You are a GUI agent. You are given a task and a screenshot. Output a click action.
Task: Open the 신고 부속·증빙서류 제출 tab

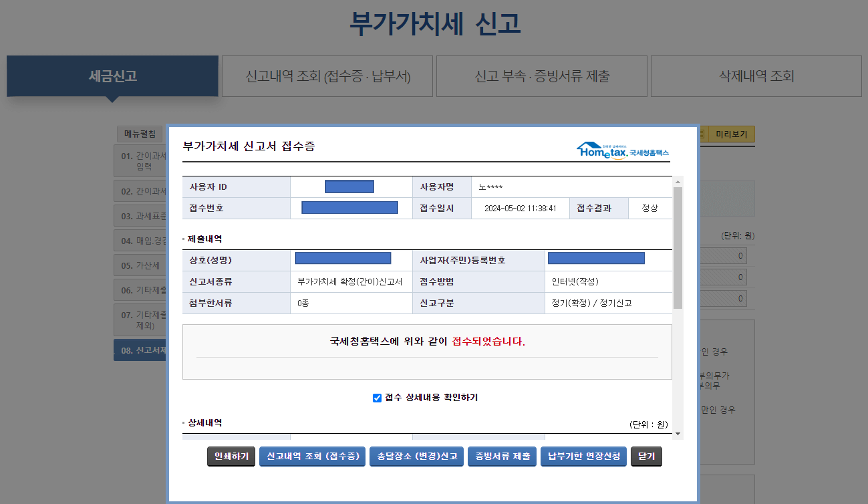point(541,76)
